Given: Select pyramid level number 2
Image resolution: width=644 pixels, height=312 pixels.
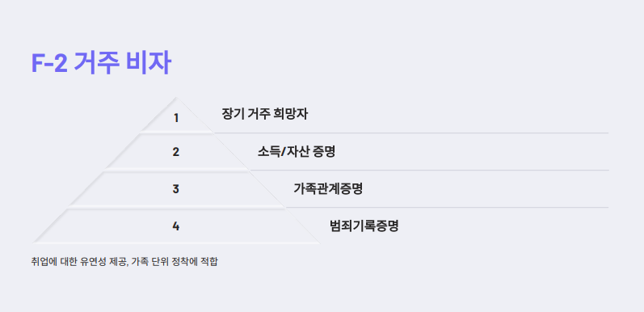Looking at the screenshot, I should coord(176,152).
